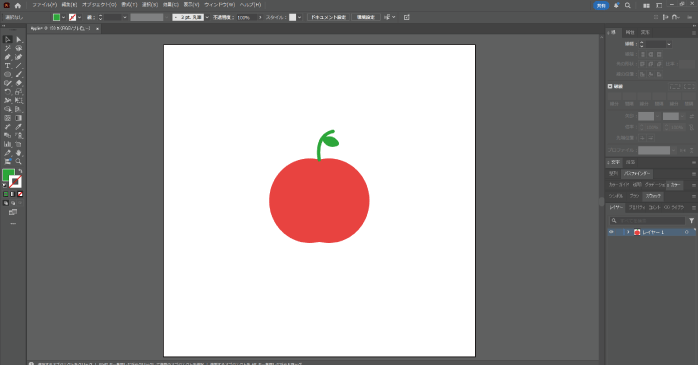This screenshot has height=365, width=698.
Task: Select the Zoom tool in toolbox
Action: [x=19, y=161]
